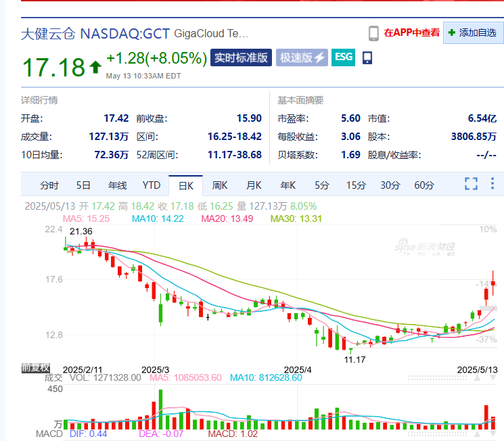Switch to 周K weekly candlestick tab

(x=220, y=185)
